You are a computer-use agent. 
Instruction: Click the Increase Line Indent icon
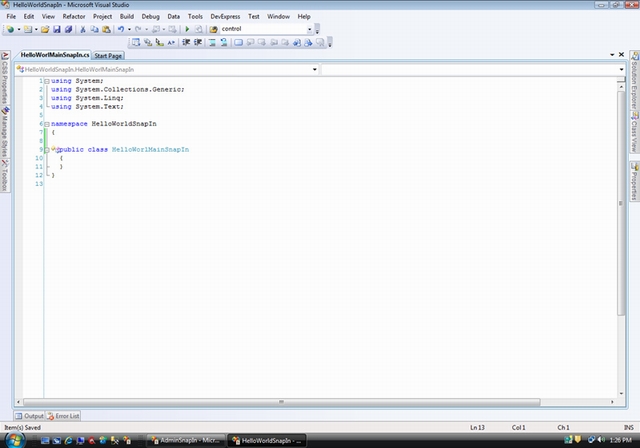[198, 42]
